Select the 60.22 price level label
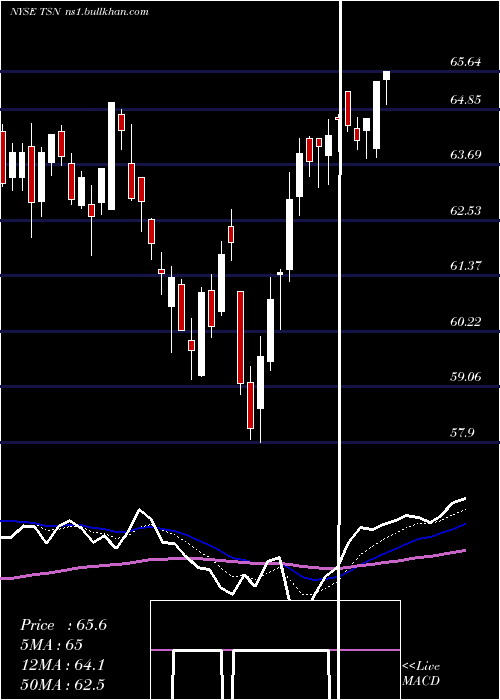The image size is (500, 700). click(466, 321)
